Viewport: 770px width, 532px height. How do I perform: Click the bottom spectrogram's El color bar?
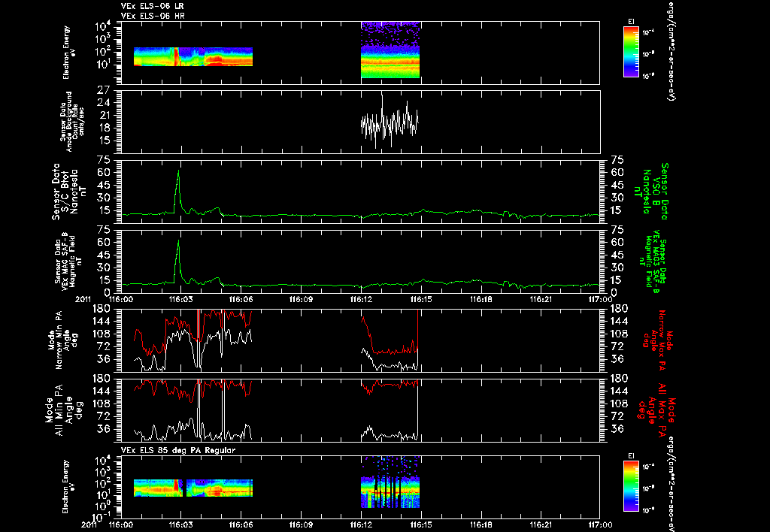click(x=631, y=486)
